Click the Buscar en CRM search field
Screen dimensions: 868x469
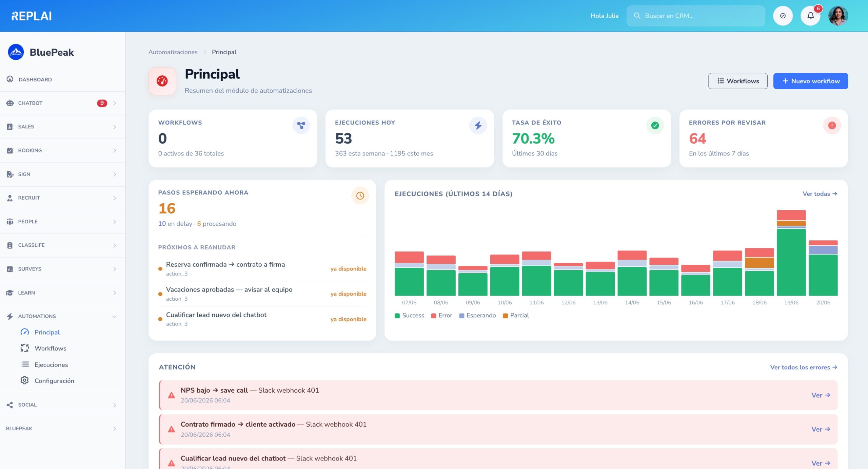point(695,16)
